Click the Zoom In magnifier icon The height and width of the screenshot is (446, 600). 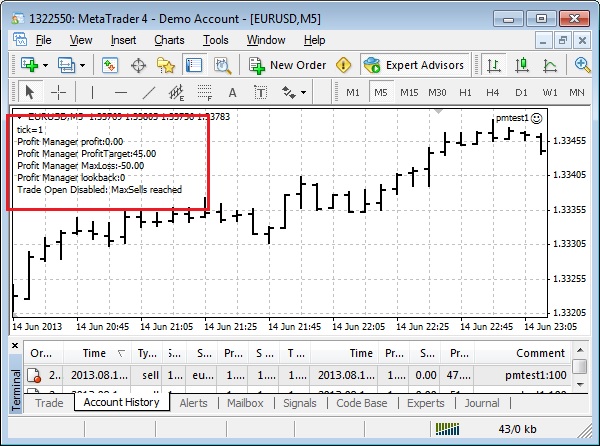coord(582,65)
